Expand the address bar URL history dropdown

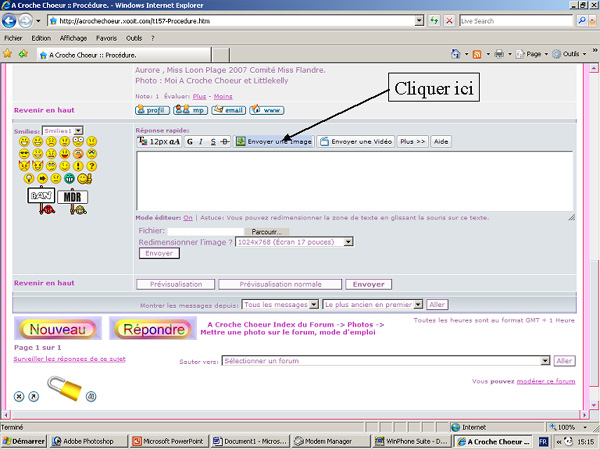419,21
